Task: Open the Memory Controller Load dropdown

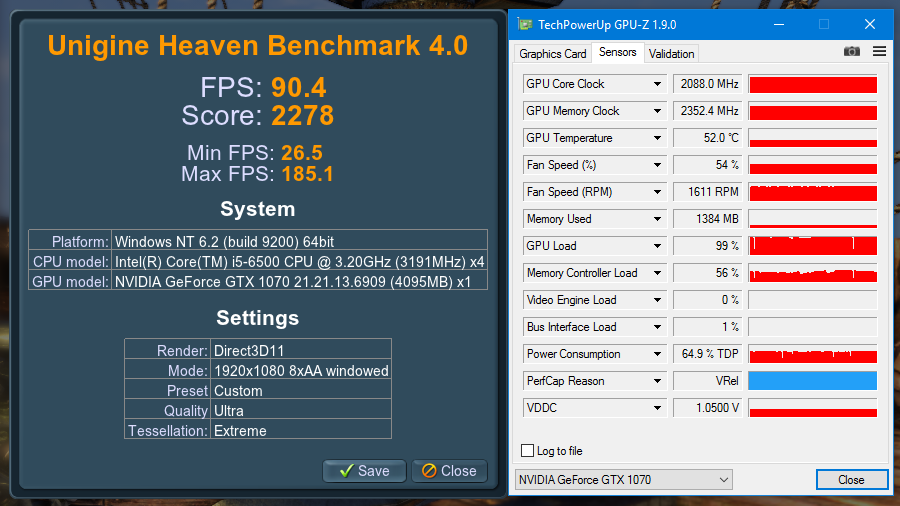Action: (x=657, y=273)
